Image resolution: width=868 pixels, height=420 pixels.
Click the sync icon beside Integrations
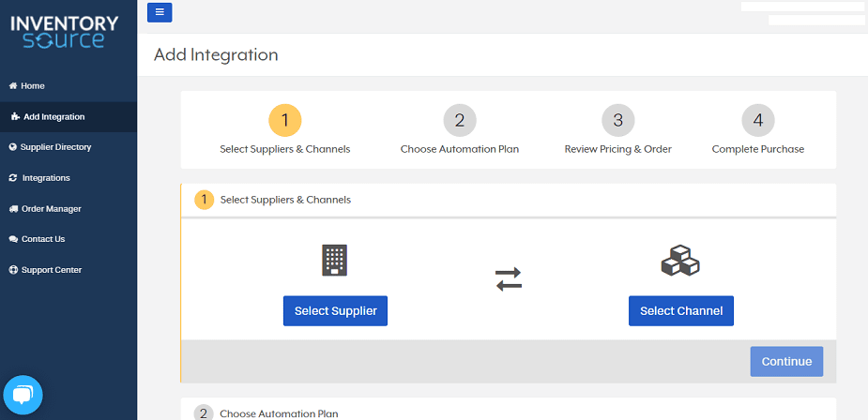pos(13,178)
